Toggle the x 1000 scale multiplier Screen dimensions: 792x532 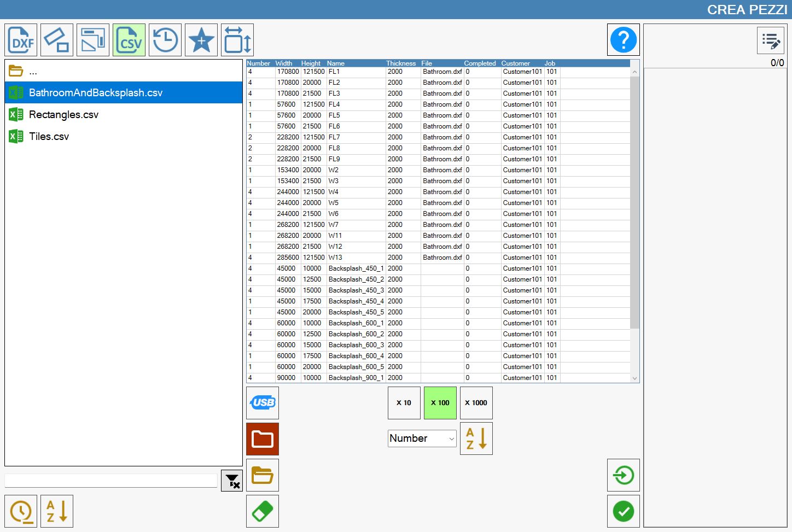(476, 403)
